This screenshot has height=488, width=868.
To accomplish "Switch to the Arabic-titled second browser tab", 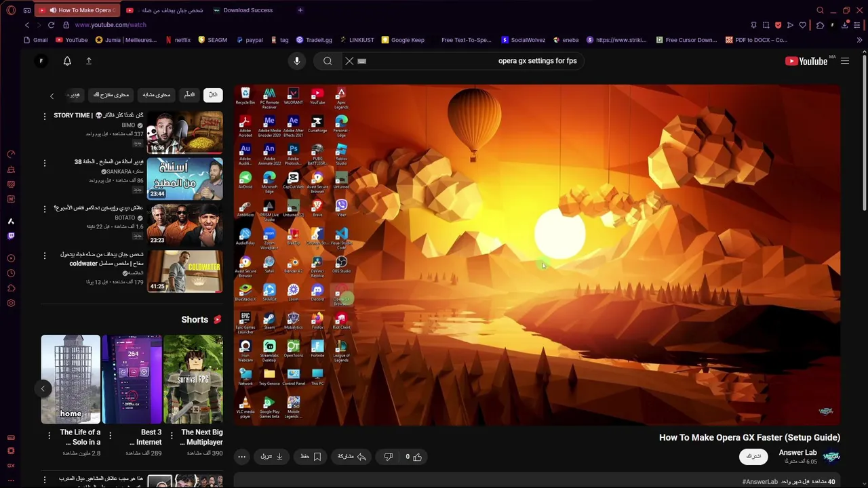I will 165,10.
